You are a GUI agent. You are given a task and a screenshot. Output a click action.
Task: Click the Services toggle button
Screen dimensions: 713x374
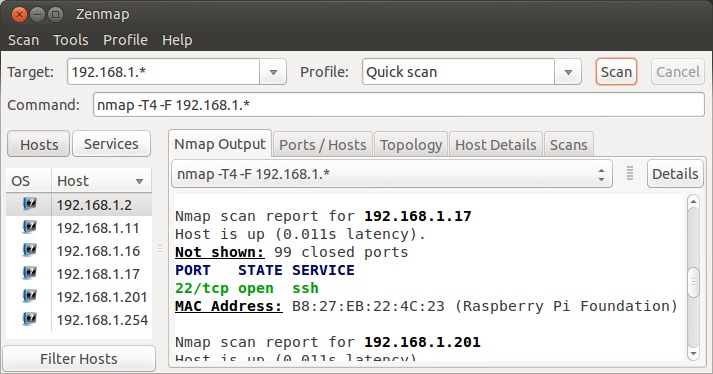(x=111, y=144)
